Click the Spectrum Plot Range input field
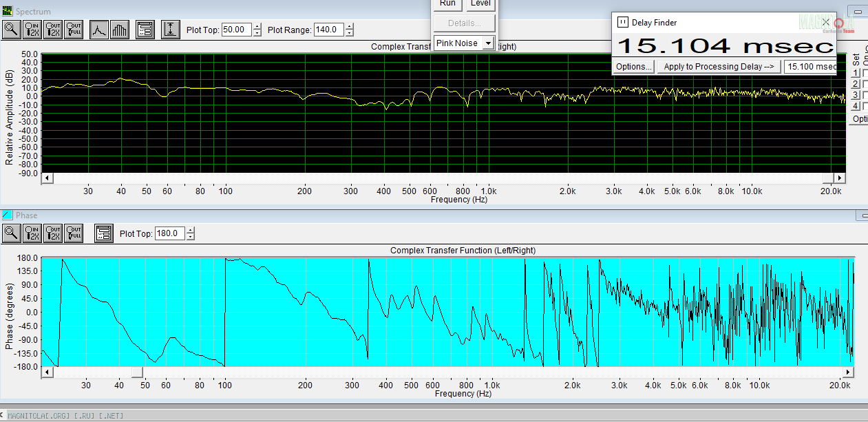This screenshot has height=422, width=868. pos(329,30)
